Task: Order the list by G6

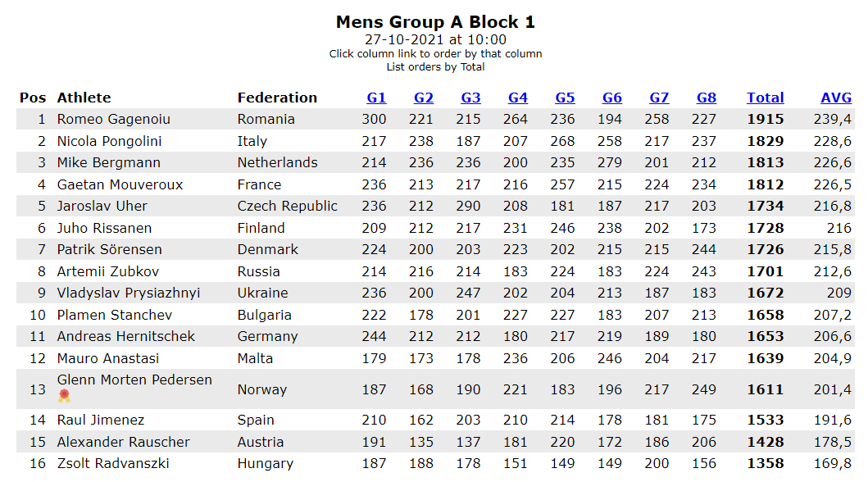Action: point(612,98)
